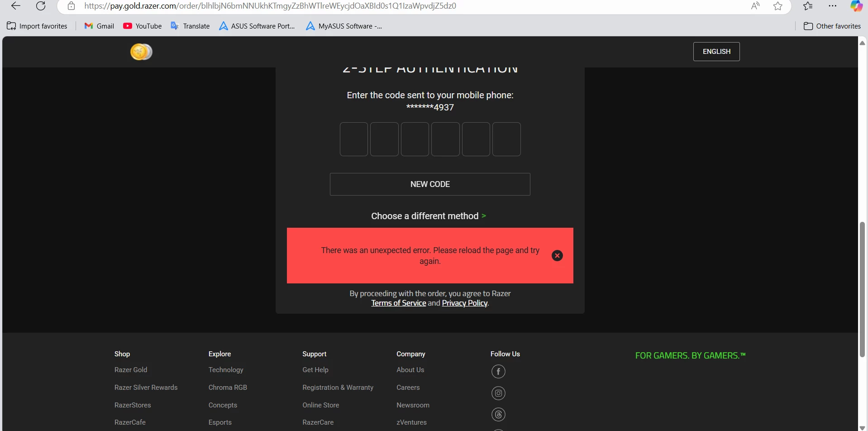868x431 pixels.
Task: Open Gmail bookmark
Action: [x=99, y=26]
